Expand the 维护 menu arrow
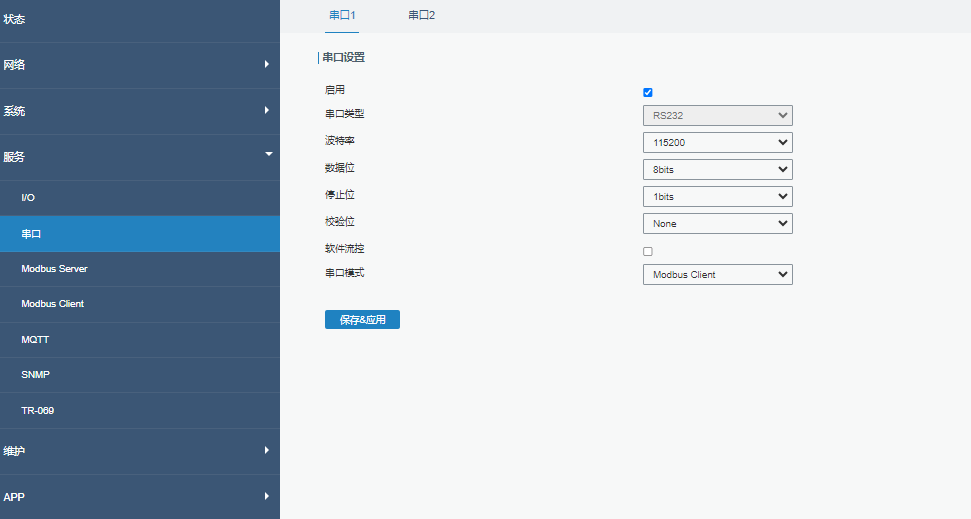The width and height of the screenshot is (971, 519). [267, 451]
